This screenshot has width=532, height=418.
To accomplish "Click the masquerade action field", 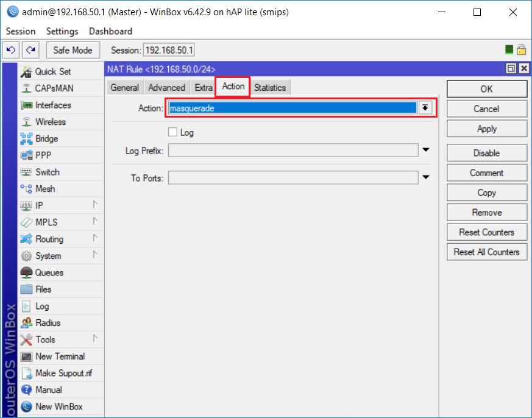I will 293,108.
